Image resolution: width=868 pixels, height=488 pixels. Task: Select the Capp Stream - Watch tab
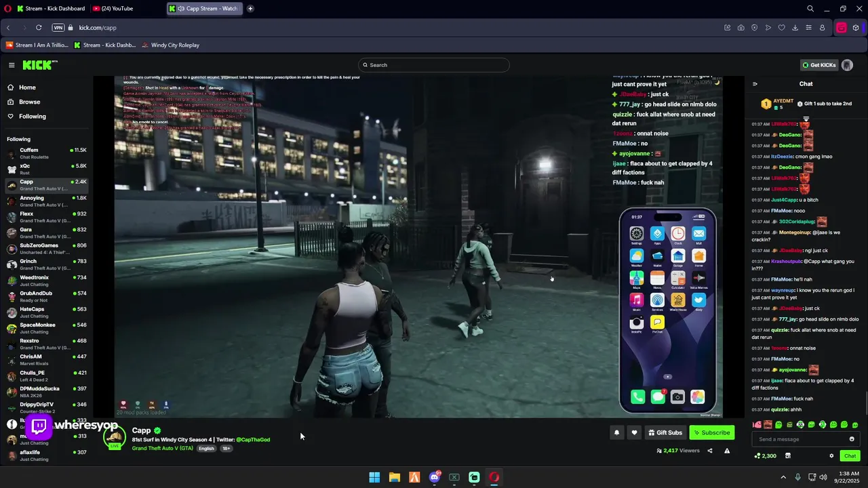click(x=205, y=9)
